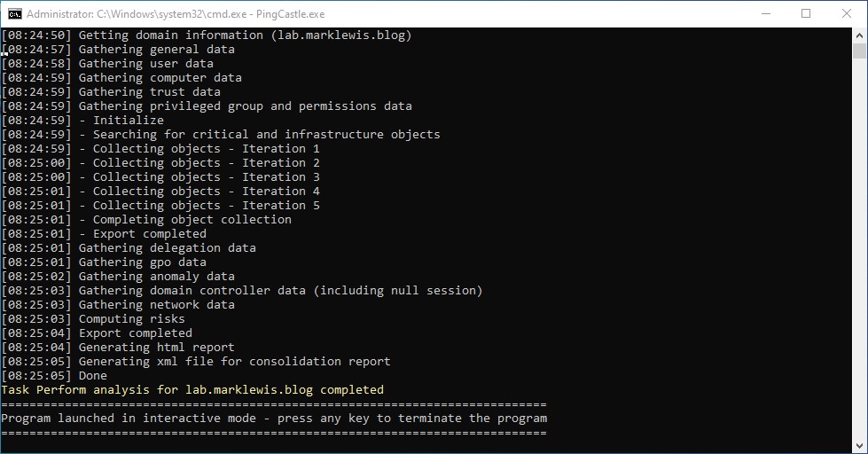Click the 'Computing risks' output line
This screenshot has width=868, height=454.
coord(131,319)
